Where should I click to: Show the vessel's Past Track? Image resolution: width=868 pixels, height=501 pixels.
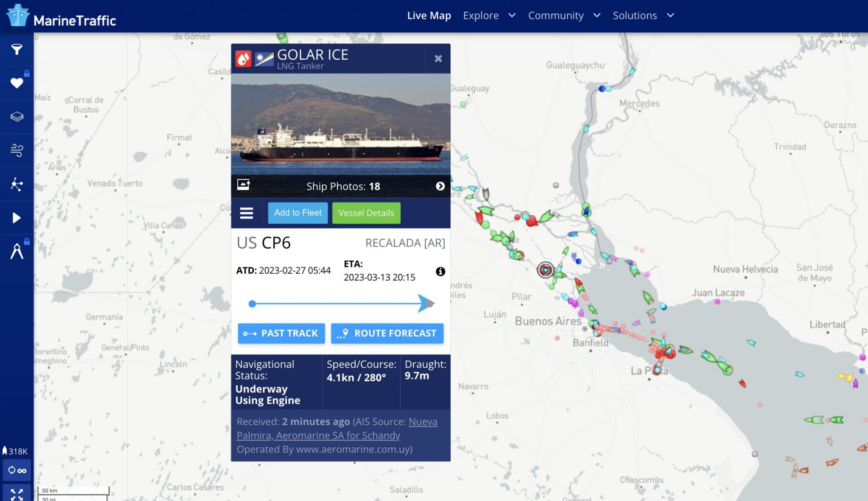281,333
